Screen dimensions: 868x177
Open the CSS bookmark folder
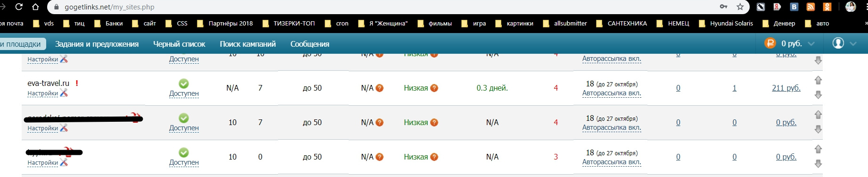click(x=177, y=23)
